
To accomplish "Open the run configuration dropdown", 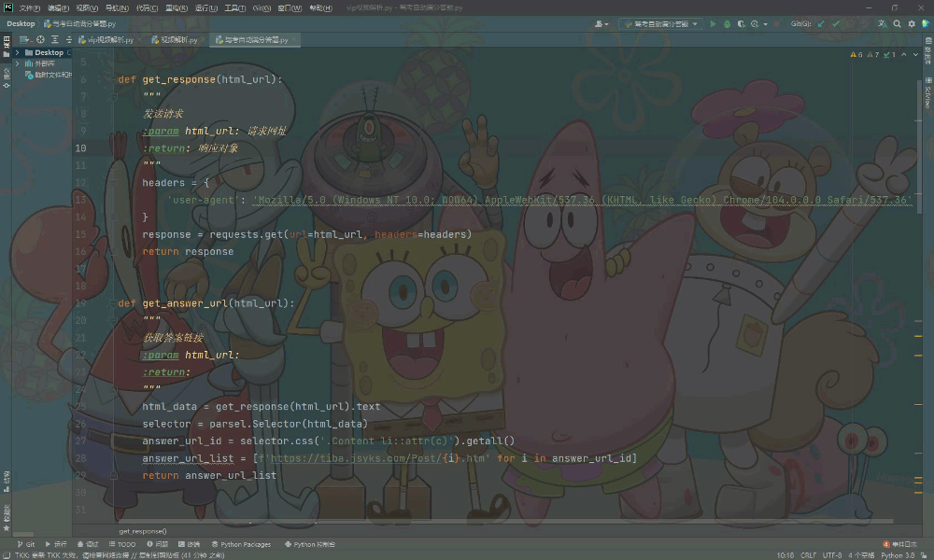I will click(x=660, y=24).
